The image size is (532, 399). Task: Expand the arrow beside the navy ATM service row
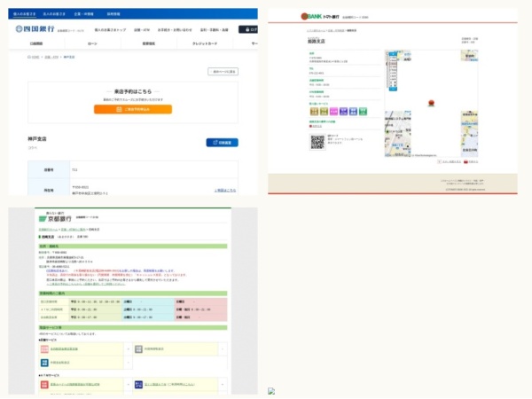223,385
